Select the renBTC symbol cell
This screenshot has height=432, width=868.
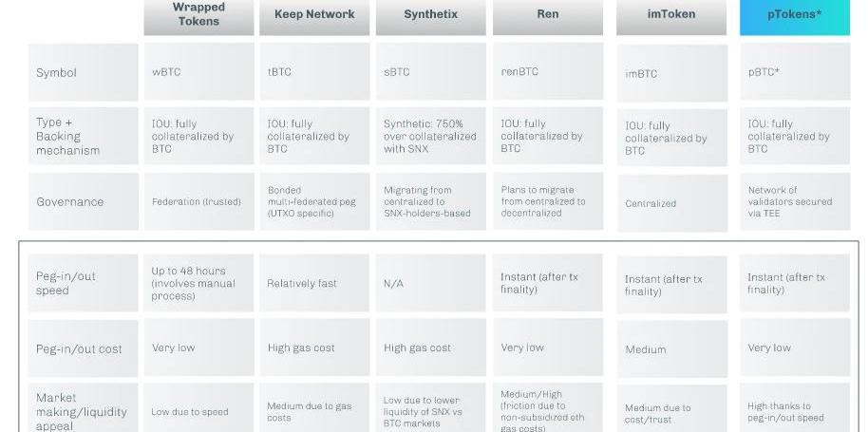coord(547,72)
